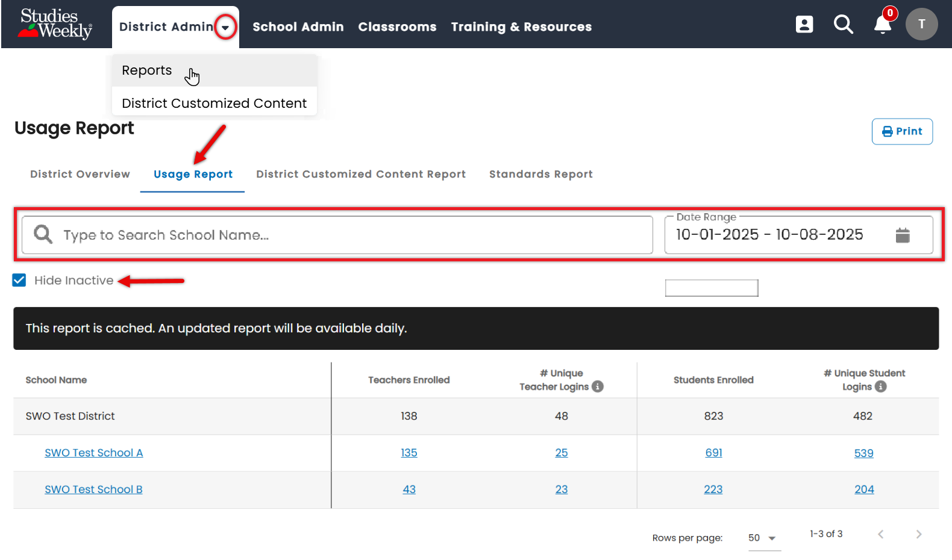The width and height of the screenshot is (952, 560).
Task: Go to next page of results
Action: [919, 534]
